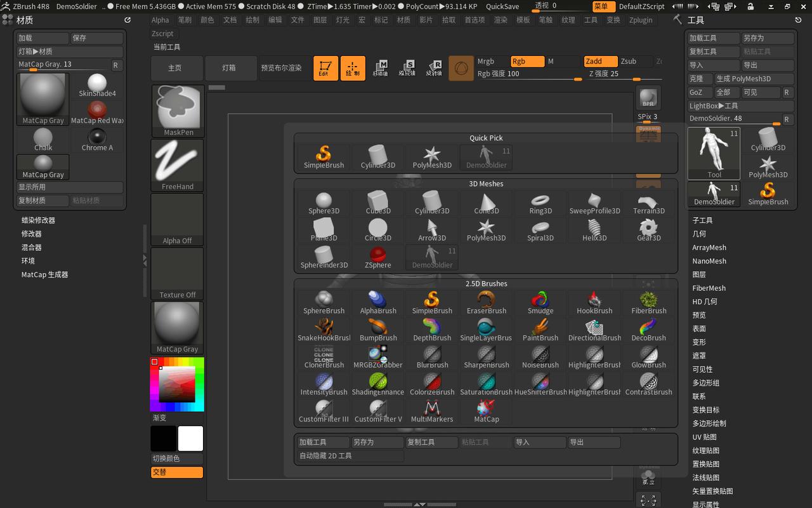Image resolution: width=812 pixels, height=508 pixels.
Task: Click 导入 in the popup footer
Action: [540, 442]
